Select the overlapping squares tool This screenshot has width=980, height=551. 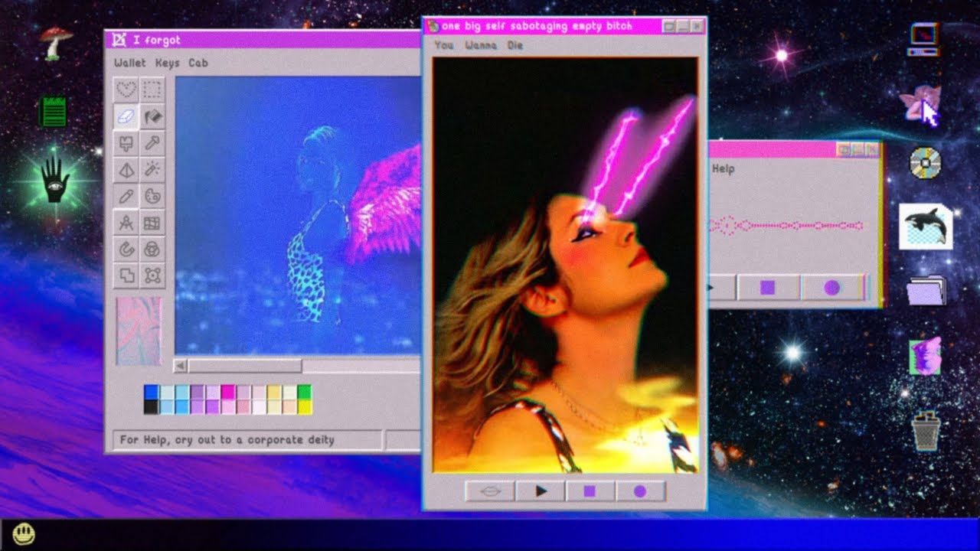[x=126, y=275]
